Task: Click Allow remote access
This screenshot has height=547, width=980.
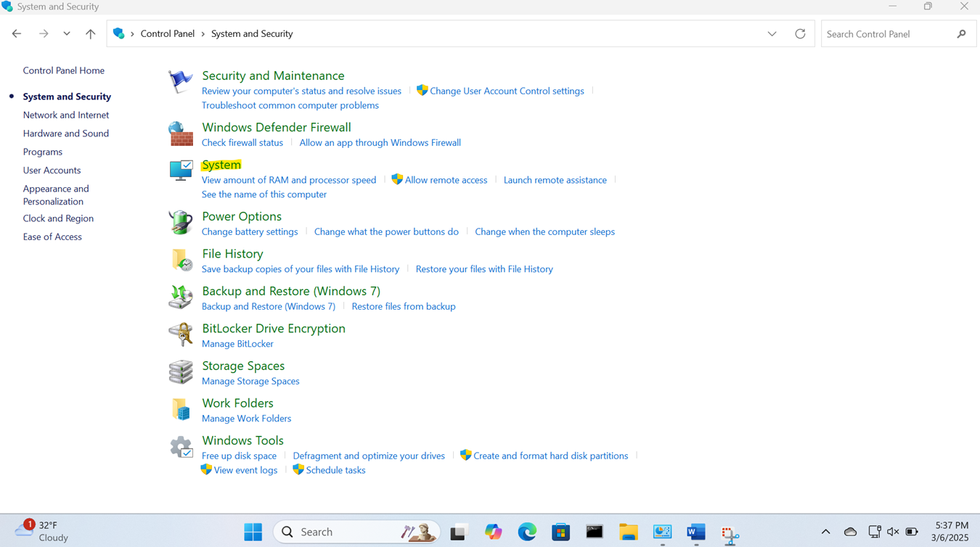Action: pos(446,180)
